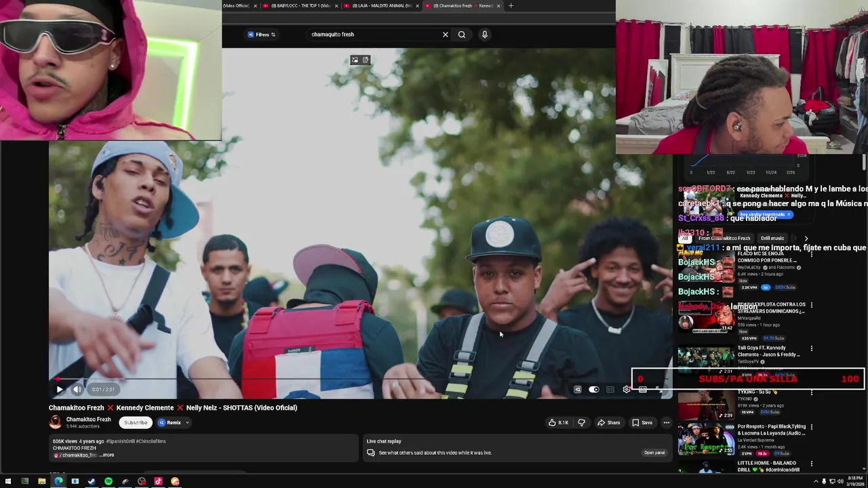Like the video with 8.1K likes
868x488 pixels.
click(558, 422)
